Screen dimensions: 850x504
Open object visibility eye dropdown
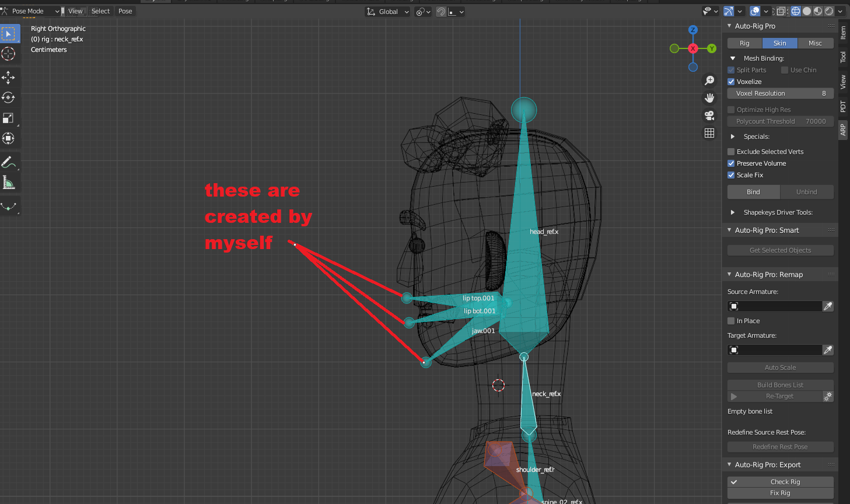(x=711, y=11)
